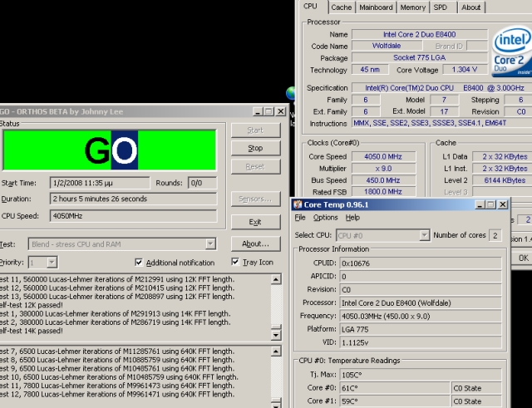Click the Frequency field in Core Temp
The image size is (532, 408).
(421, 316)
